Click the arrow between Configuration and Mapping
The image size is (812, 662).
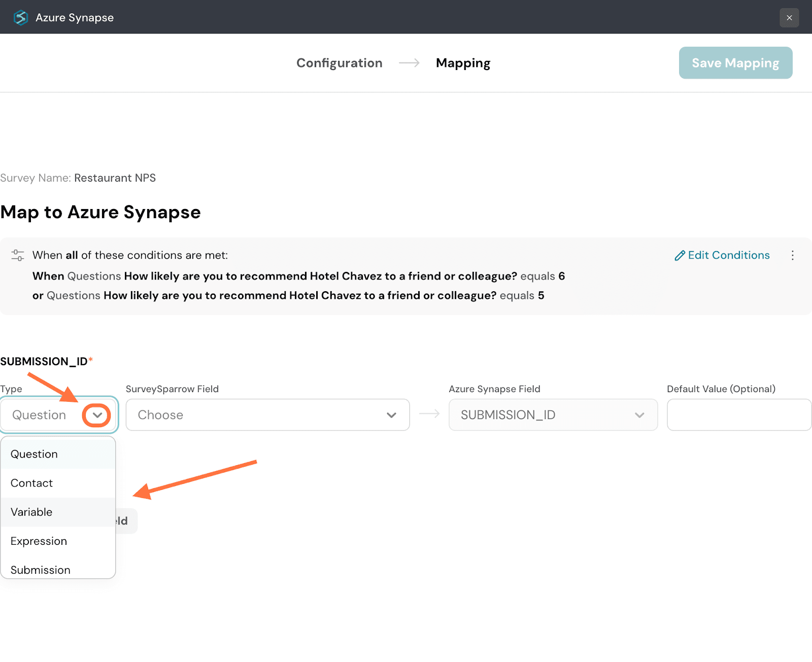[x=409, y=63]
